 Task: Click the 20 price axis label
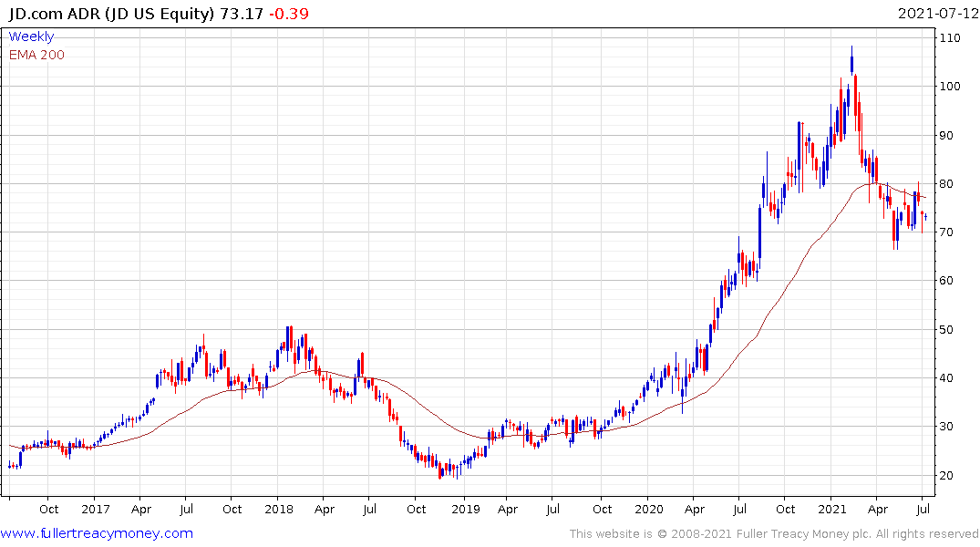pyautogui.click(x=947, y=475)
